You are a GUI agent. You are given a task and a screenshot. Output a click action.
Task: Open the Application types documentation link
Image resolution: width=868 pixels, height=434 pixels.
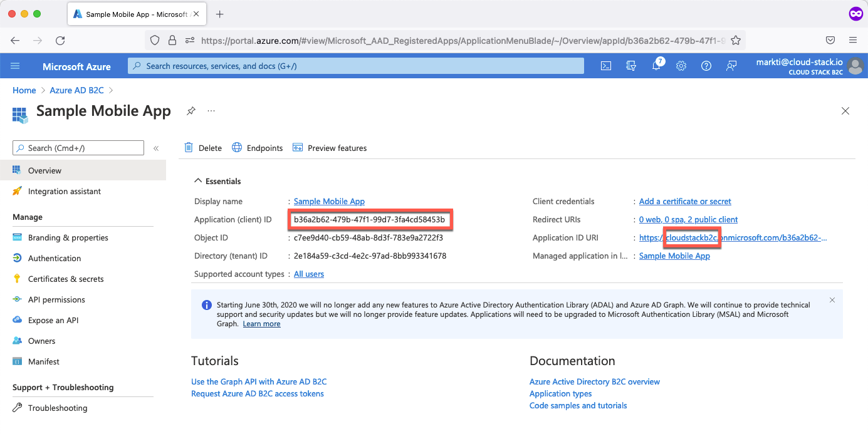[561, 393]
